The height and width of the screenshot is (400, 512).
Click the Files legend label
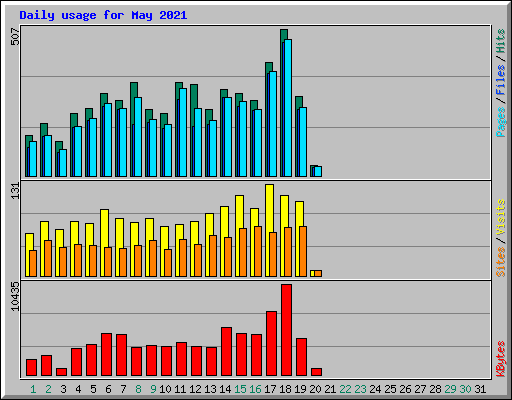coord(500,79)
